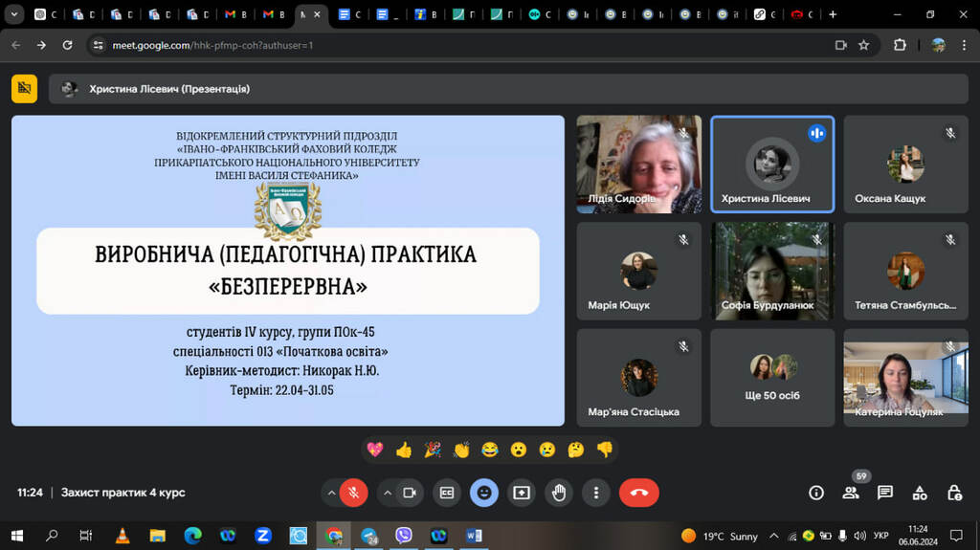Screen dimensions: 980x550
Task: Open the chat with everyone panel
Action: point(885,493)
